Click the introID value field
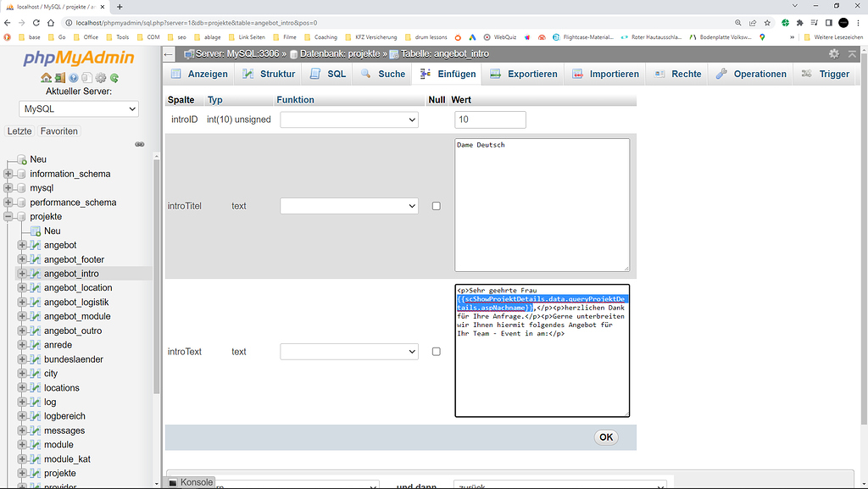The width and height of the screenshot is (868, 489). click(490, 120)
